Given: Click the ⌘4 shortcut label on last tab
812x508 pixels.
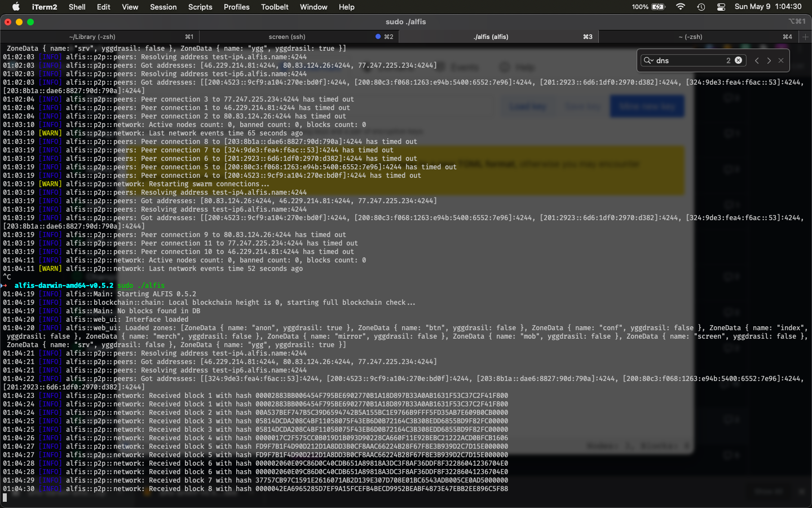Looking at the screenshot, I should pos(787,37).
